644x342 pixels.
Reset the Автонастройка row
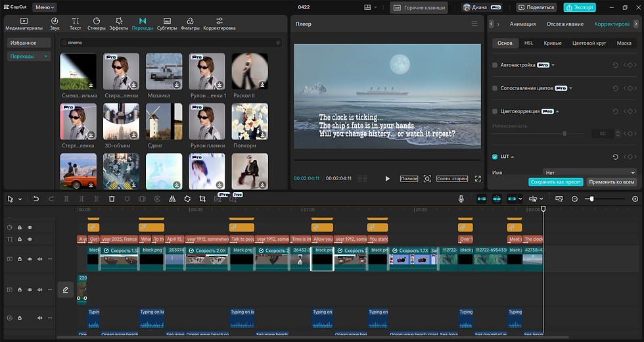pos(615,65)
